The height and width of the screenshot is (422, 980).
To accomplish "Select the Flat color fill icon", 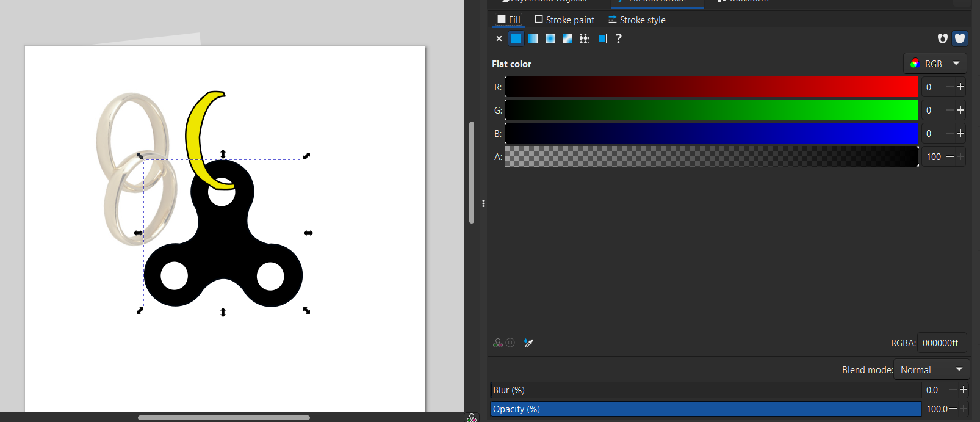I will coord(516,38).
